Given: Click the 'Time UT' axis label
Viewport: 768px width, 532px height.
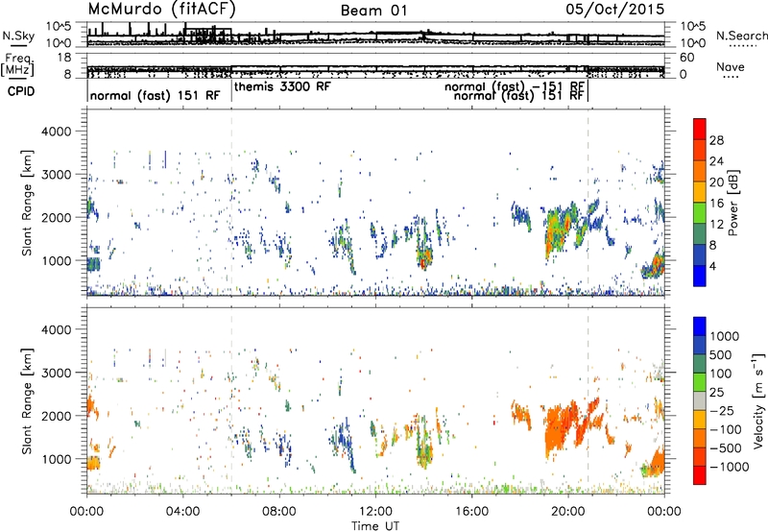Looking at the screenshot, I should click(x=375, y=526).
